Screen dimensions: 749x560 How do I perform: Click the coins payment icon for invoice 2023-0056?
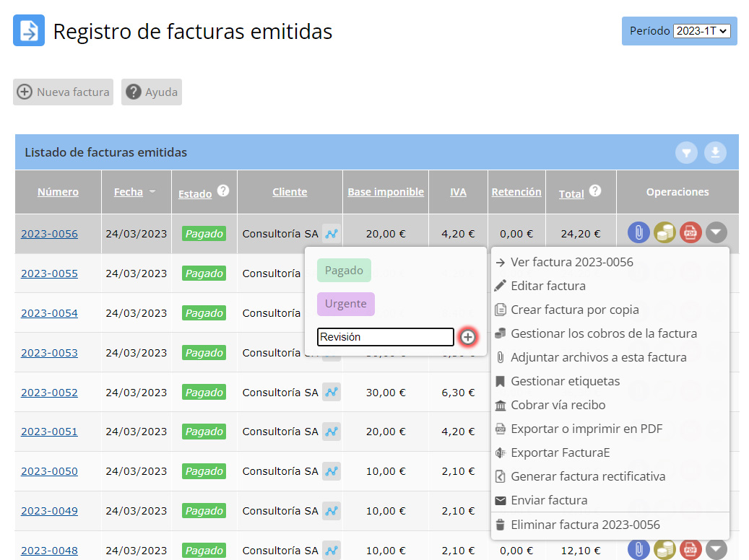(x=664, y=232)
